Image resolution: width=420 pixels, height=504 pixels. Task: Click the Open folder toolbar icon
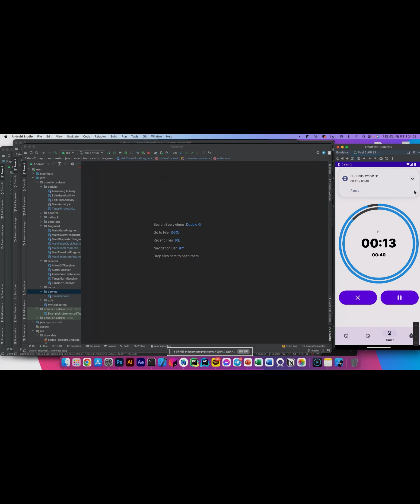pyautogui.click(x=25, y=153)
